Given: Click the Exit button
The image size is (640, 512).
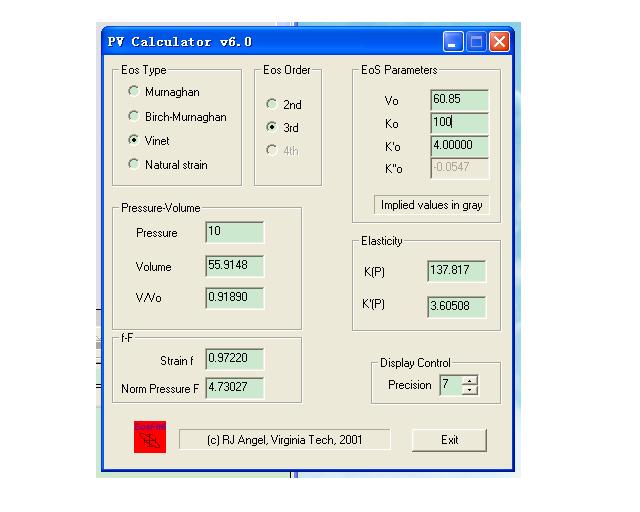Looking at the screenshot, I should [449, 440].
